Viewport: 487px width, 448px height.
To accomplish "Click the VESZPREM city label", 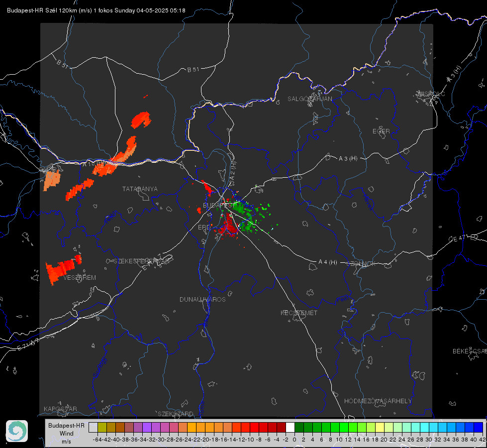I will 80,278.
